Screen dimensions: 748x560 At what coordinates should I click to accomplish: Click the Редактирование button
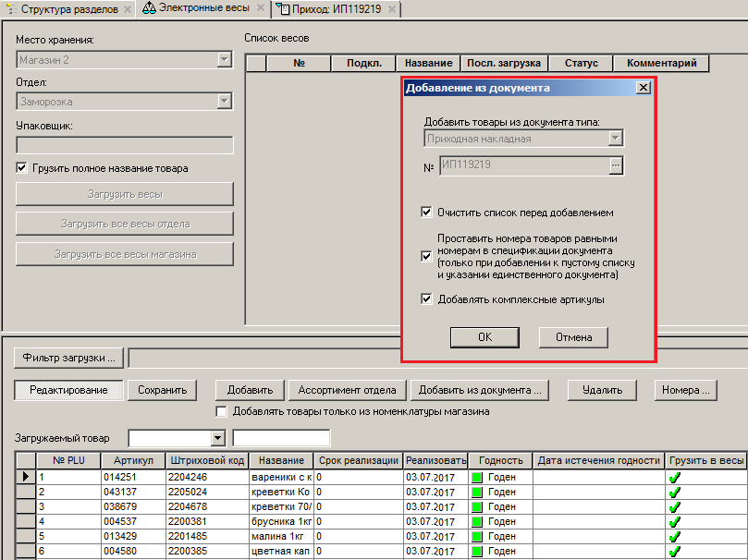click(x=68, y=390)
